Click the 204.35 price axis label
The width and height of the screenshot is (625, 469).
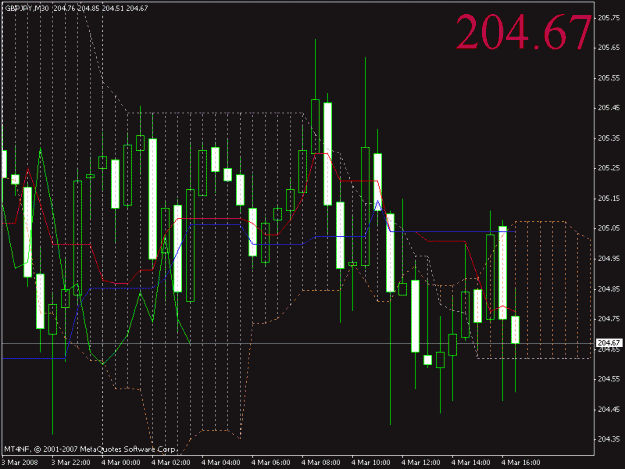click(609, 439)
